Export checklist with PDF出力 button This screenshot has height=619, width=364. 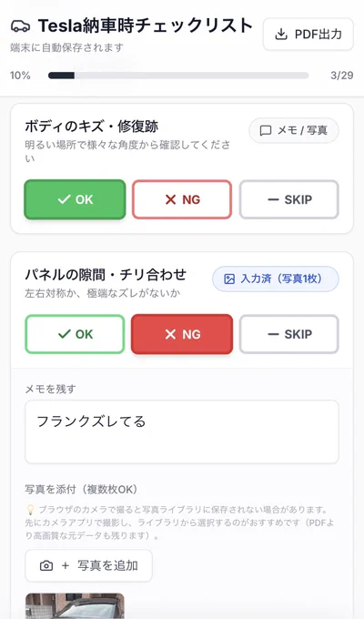308,35
